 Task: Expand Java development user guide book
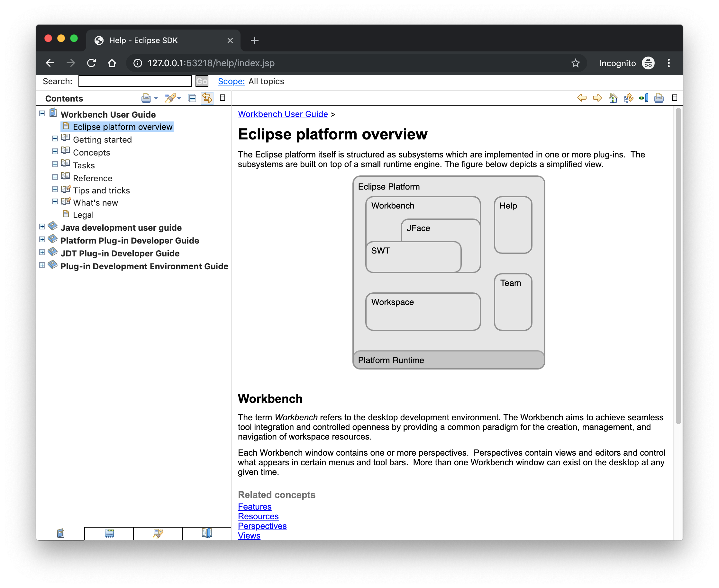coord(42,227)
